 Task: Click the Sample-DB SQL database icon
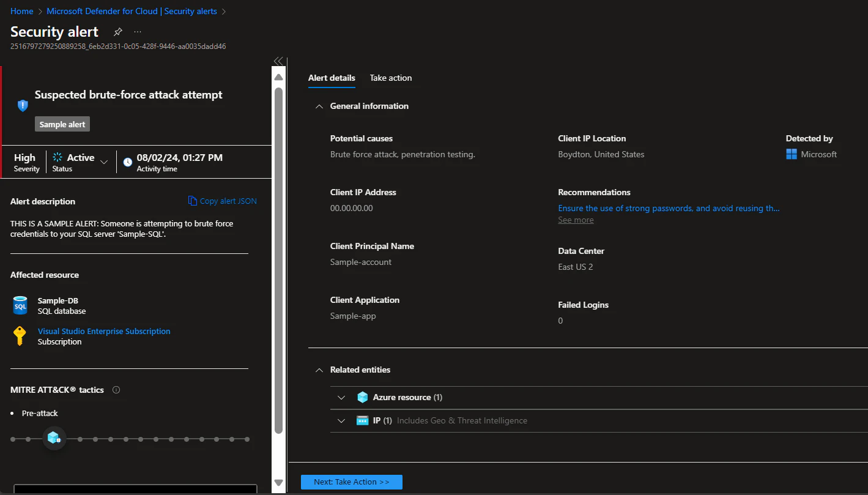coord(20,305)
